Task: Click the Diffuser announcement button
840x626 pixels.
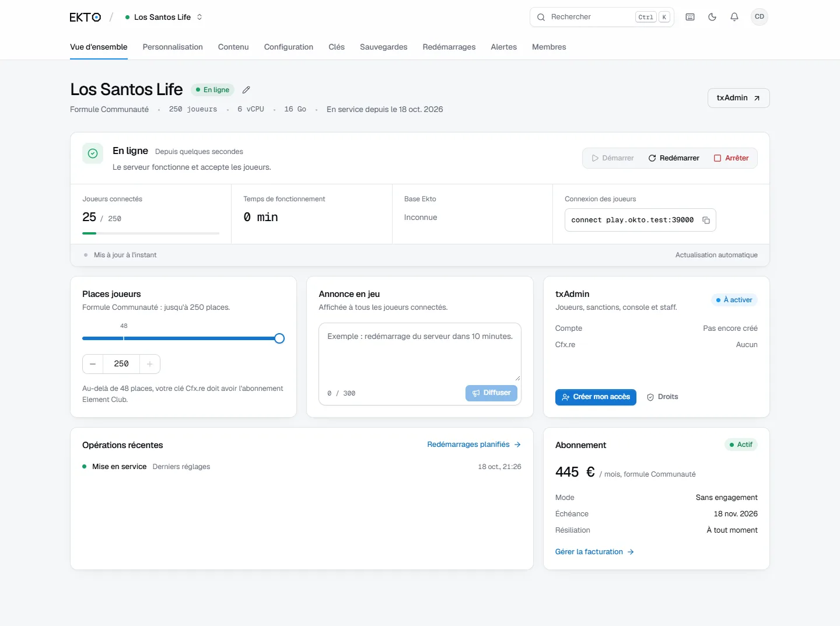Action: point(491,393)
